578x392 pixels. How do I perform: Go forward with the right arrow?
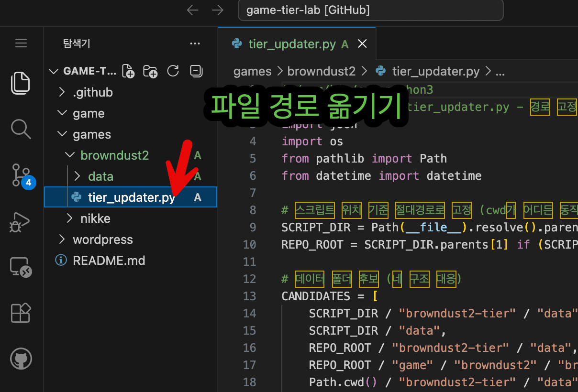tap(217, 10)
